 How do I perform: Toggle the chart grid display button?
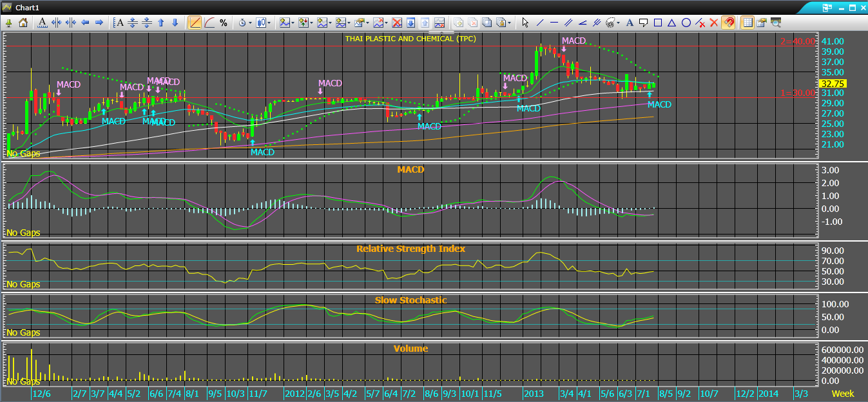[747, 23]
